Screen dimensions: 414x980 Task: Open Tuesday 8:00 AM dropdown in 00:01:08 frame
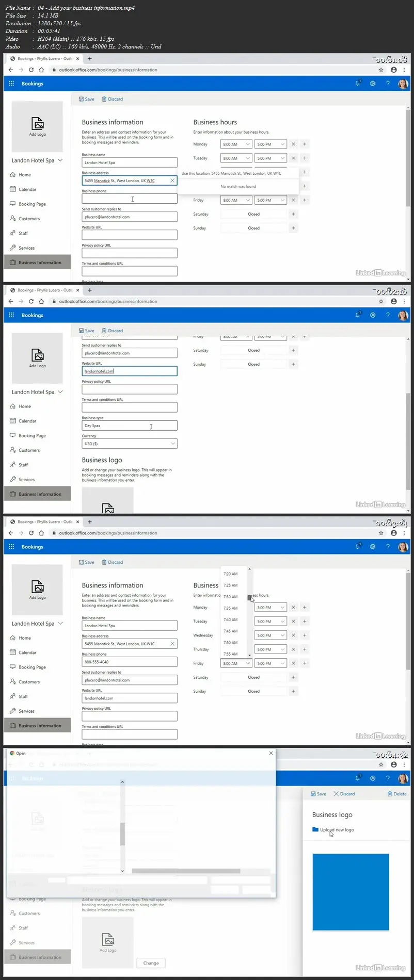(x=236, y=158)
